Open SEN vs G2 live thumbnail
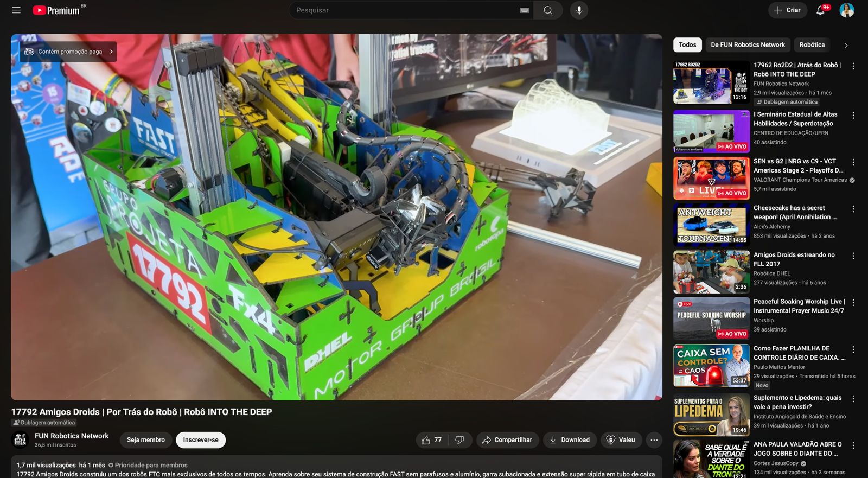 tap(711, 178)
